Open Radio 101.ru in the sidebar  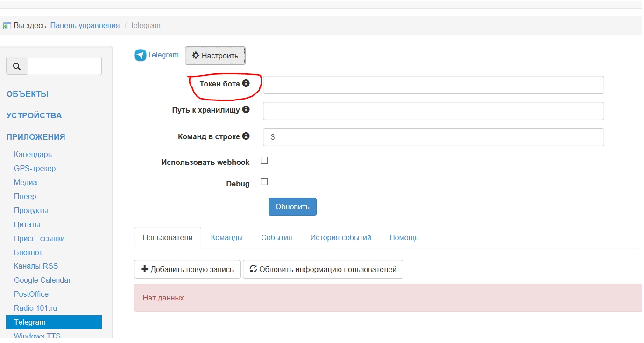click(x=35, y=308)
